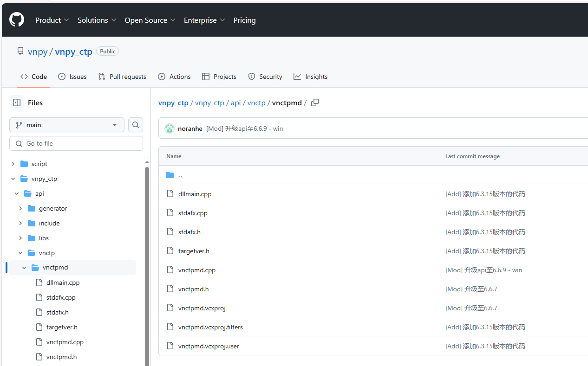Collapse the vnctp folder chevron

(20, 253)
